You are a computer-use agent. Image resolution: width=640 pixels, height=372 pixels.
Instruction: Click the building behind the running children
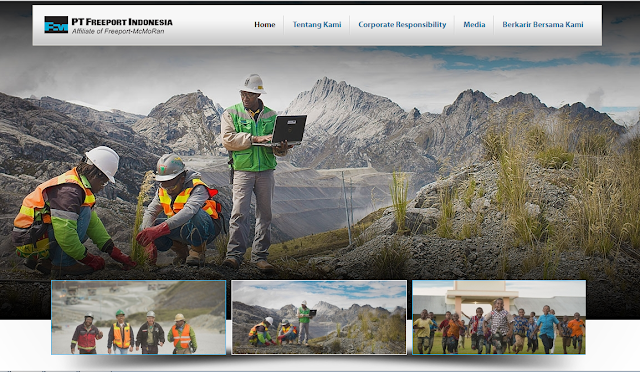482,296
